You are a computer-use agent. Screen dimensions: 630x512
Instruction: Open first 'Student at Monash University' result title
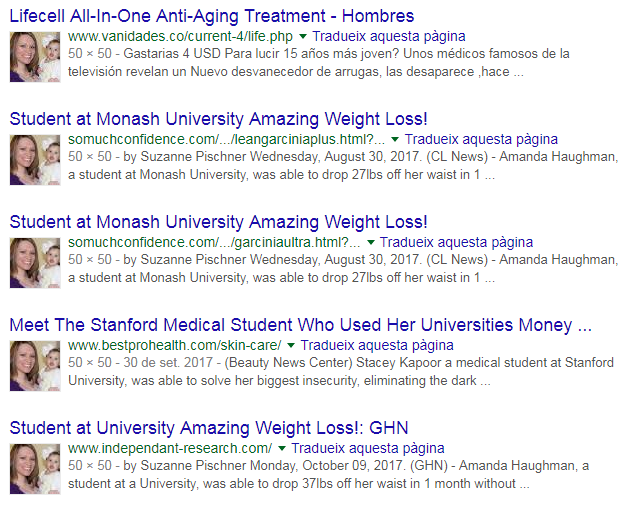click(219, 119)
